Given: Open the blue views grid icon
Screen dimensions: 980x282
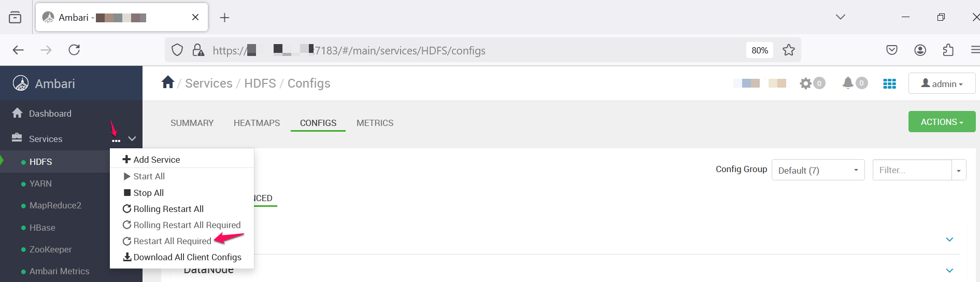Looking at the screenshot, I should point(889,83).
